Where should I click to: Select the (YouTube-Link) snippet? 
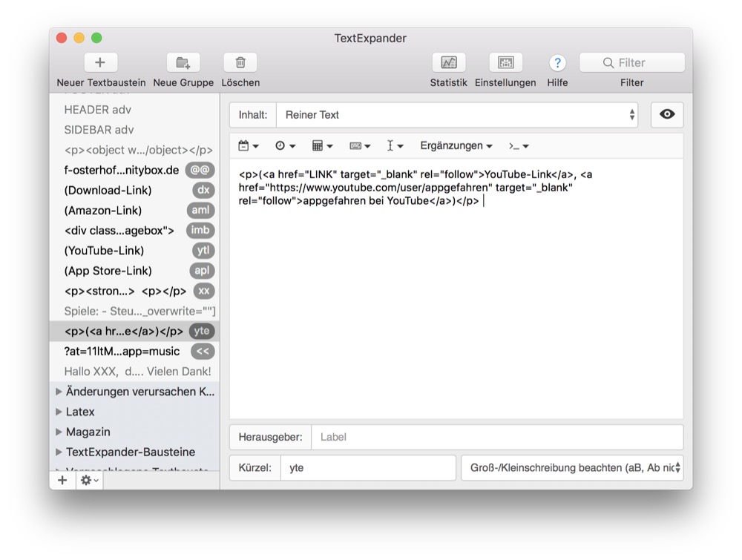click(105, 251)
